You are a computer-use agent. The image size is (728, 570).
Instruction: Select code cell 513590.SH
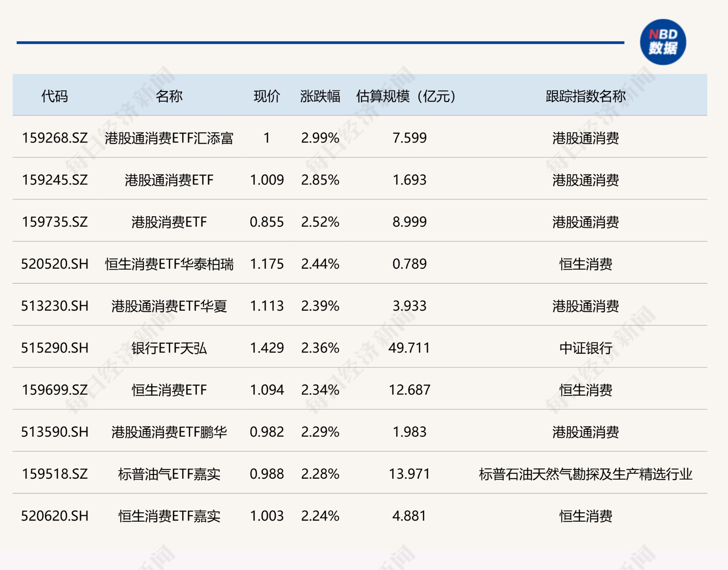[x=55, y=432]
